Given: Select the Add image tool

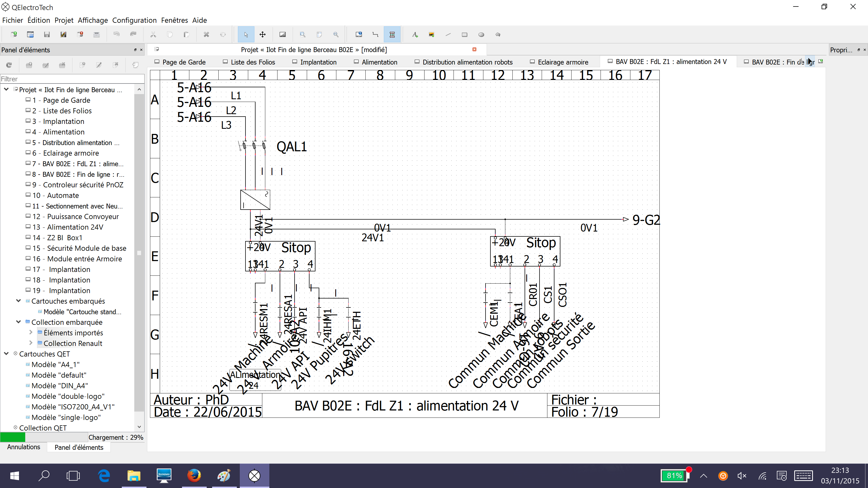Looking at the screenshot, I should tap(431, 34).
